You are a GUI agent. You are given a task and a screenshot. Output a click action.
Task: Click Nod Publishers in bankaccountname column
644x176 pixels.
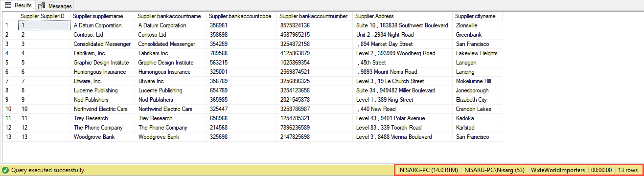pyautogui.click(x=171, y=100)
